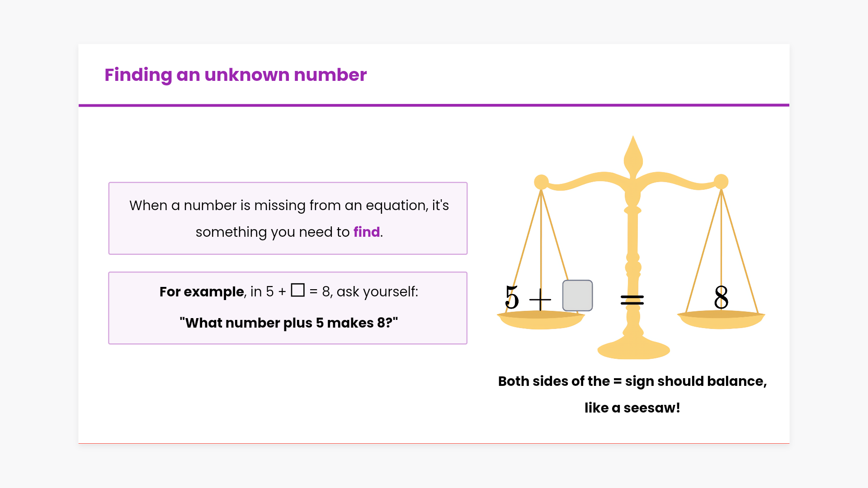Click the left end knob of the scale beam
Viewport: 868px width, 488px height.
pos(541,182)
